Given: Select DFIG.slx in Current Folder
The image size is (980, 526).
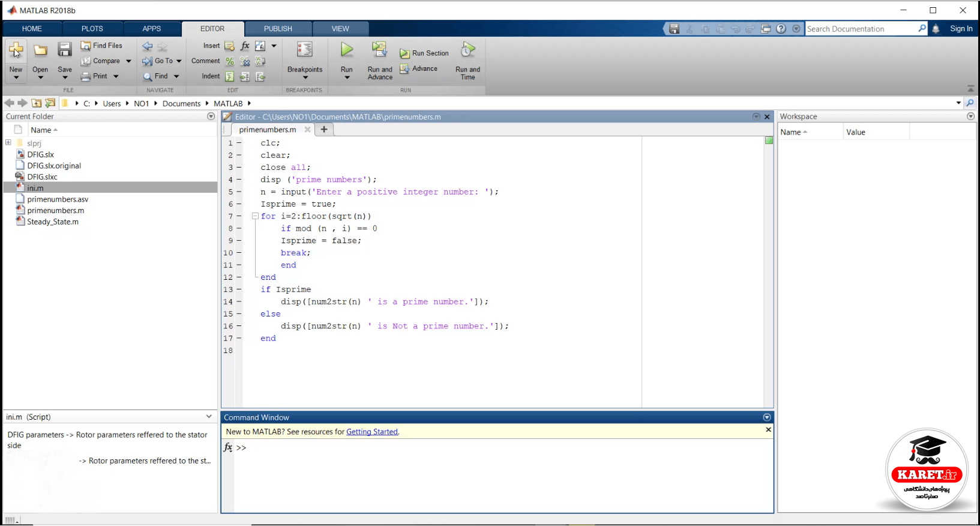Looking at the screenshot, I should click(x=41, y=154).
